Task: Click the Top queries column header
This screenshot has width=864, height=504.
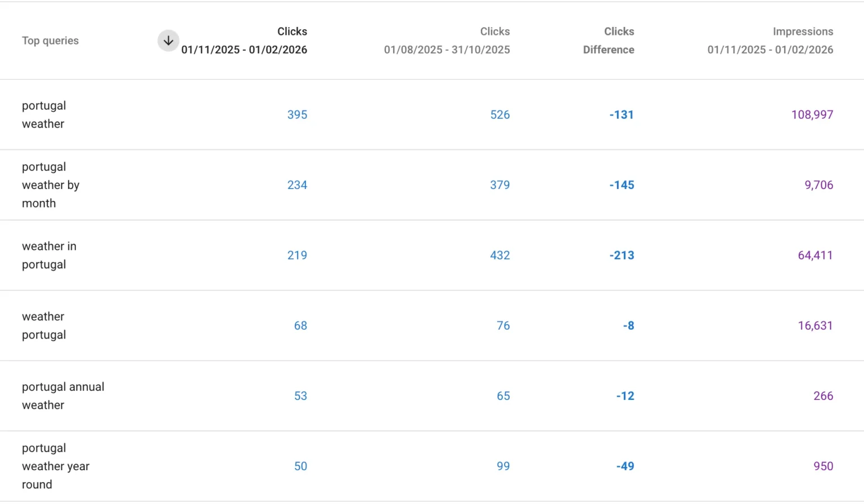Action: (x=50, y=40)
